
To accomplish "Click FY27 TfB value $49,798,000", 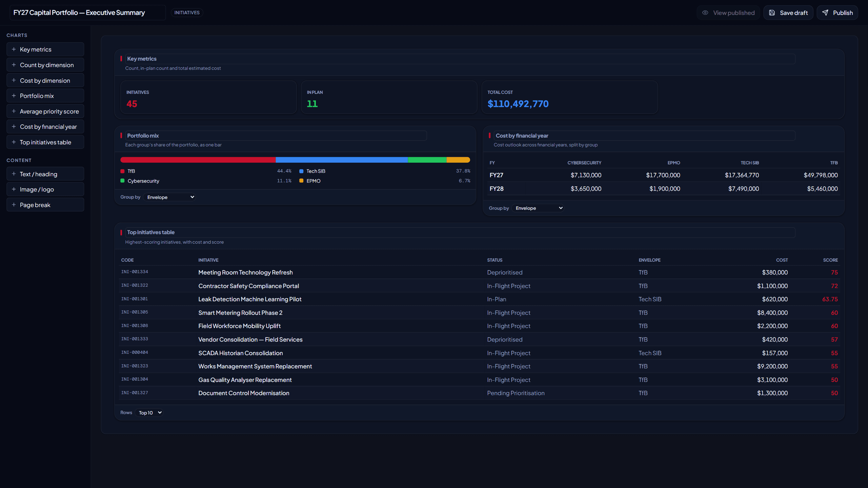I will 821,175.
